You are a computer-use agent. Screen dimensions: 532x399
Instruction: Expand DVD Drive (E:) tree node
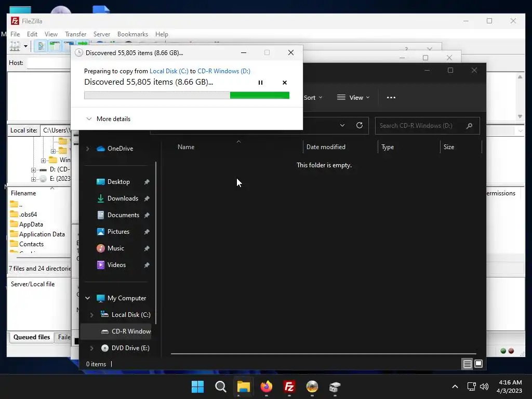91,348
